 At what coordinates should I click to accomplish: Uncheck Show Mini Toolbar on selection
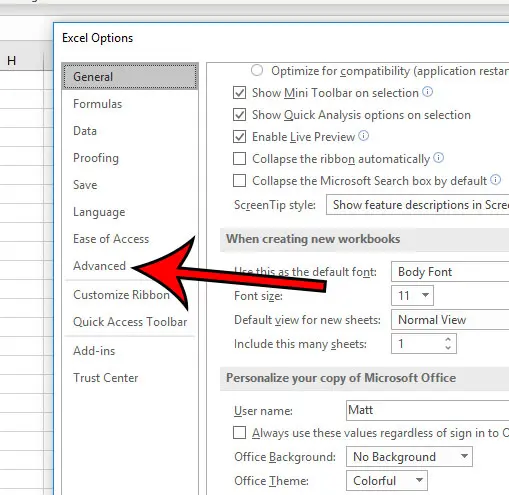tap(239, 93)
